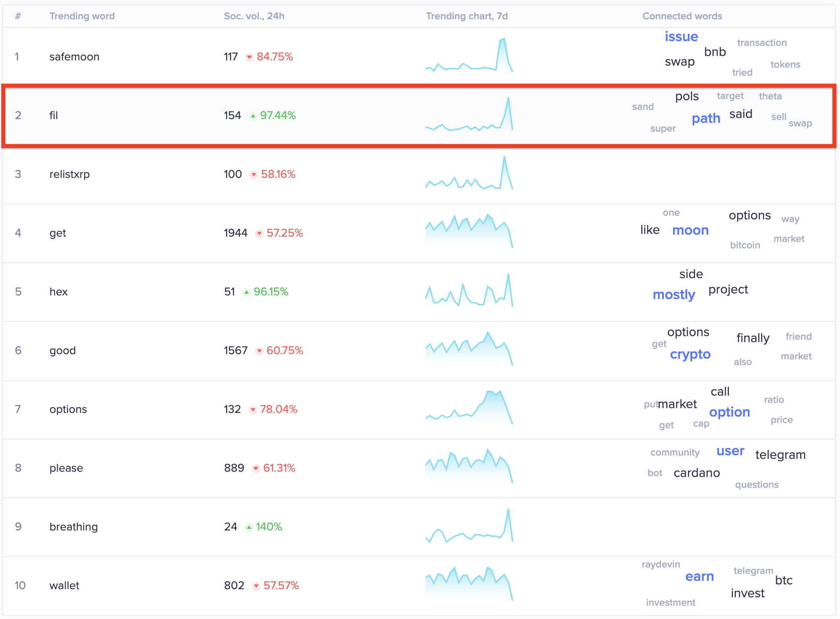This screenshot has width=840, height=619.
Task: Click connected word transaction
Action: pos(762,43)
